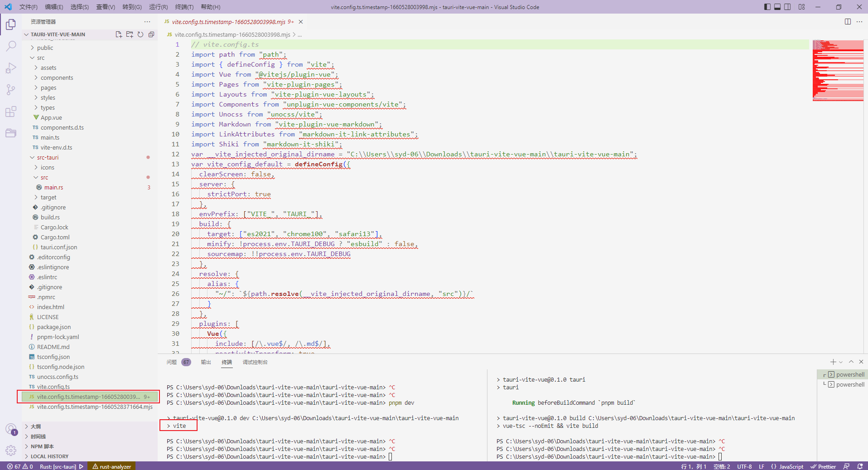Open the Explorer view in activity bar
Image resolution: width=868 pixels, height=470 pixels.
tap(11, 24)
